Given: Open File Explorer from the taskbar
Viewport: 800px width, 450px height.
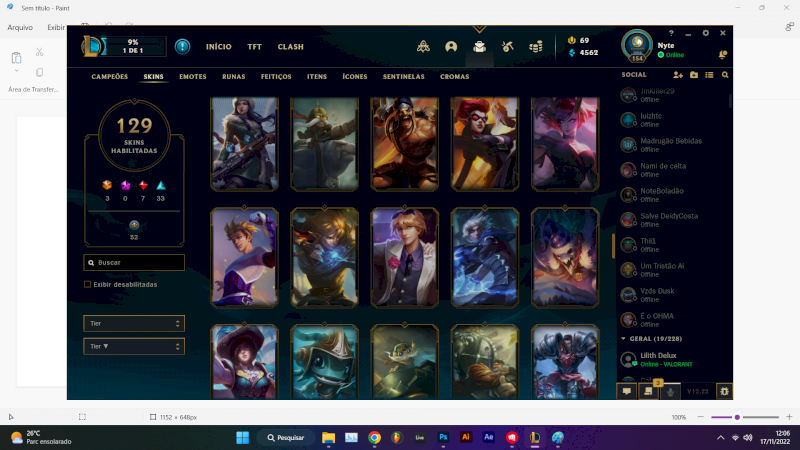Looking at the screenshot, I should point(328,437).
